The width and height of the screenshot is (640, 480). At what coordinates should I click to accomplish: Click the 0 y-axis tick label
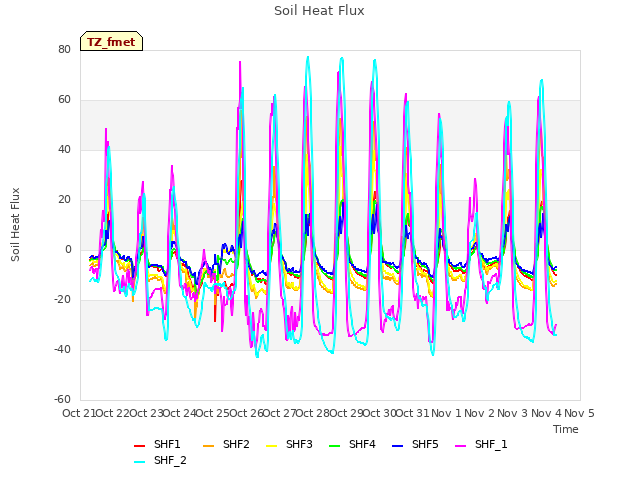[68, 249]
